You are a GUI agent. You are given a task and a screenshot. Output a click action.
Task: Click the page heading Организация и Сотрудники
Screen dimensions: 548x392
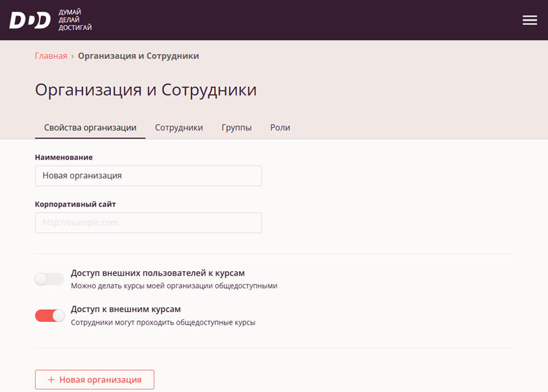click(145, 90)
